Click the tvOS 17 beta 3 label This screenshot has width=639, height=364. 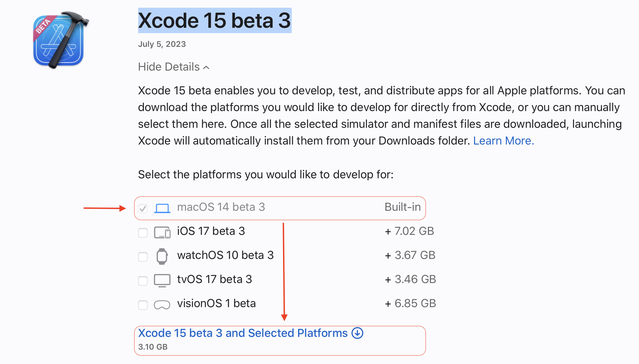tap(214, 279)
